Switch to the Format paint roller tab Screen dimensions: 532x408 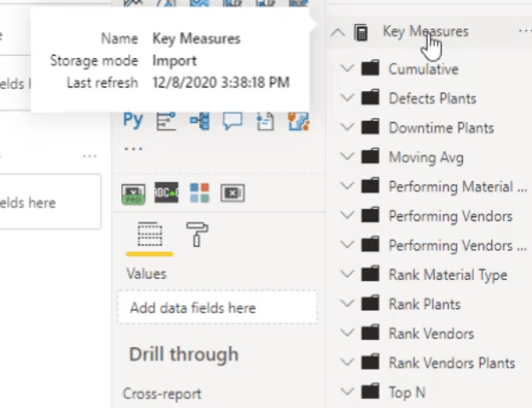[197, 234]
